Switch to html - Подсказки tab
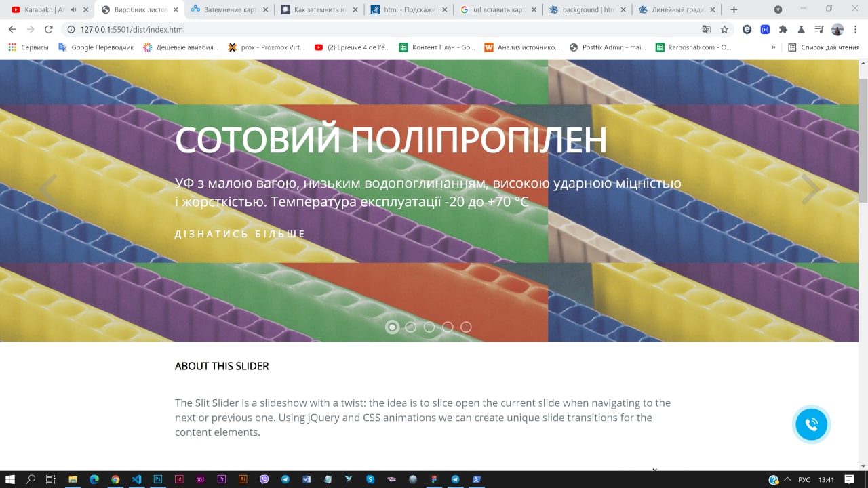 click(408, 9)
